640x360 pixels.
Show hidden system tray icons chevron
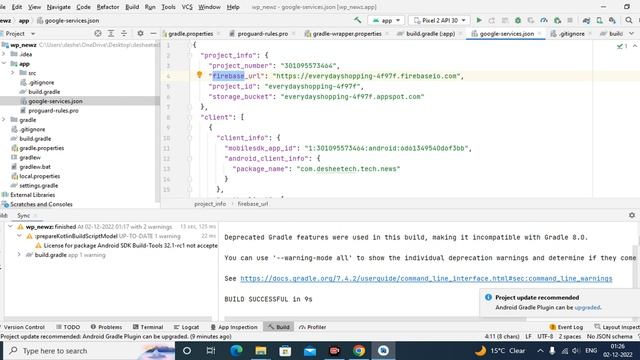point(540,351)
